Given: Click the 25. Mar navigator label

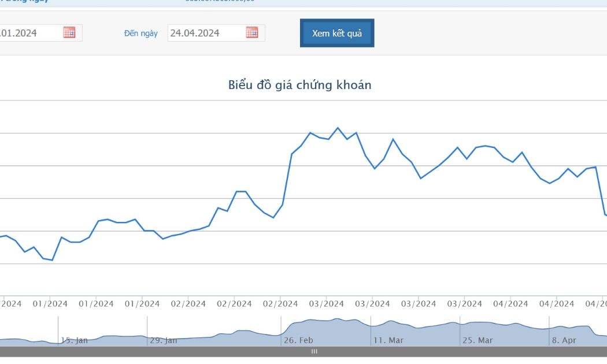Looking at the screenshot, I should point(478,340).
